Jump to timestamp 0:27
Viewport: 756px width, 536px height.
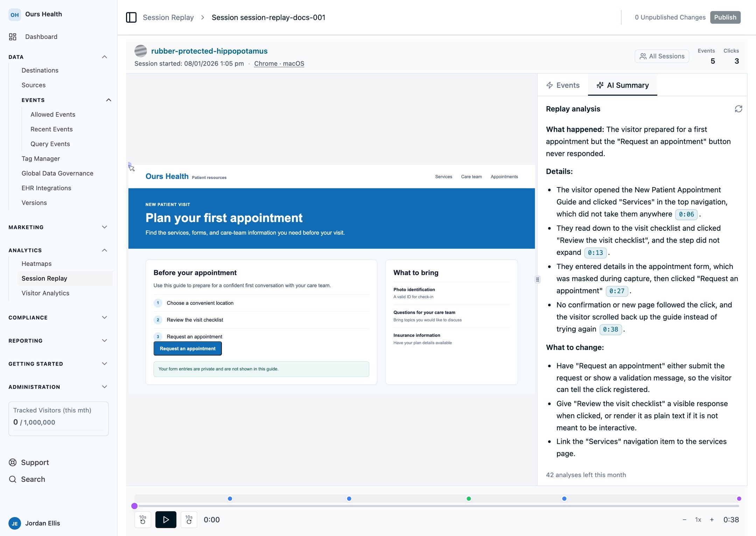(617, 291)
